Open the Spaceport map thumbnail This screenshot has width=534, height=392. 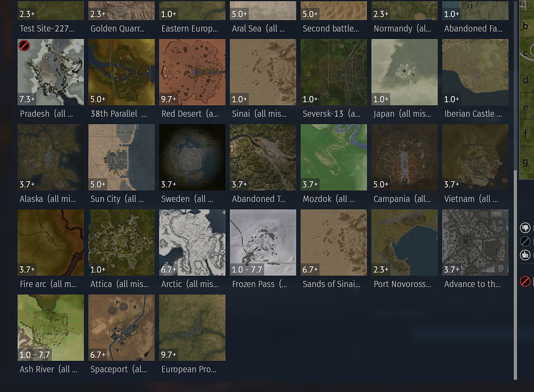121,327
